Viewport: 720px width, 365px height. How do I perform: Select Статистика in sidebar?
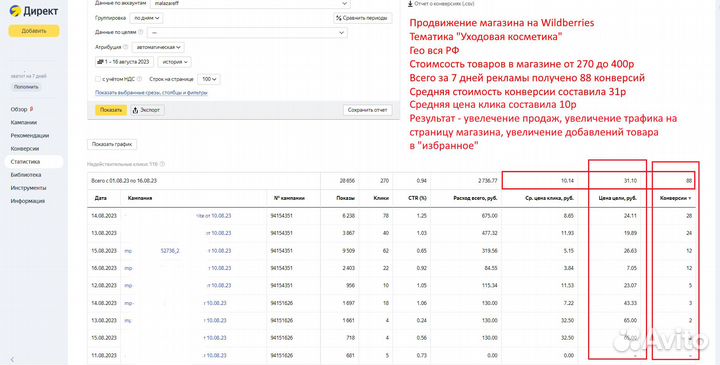pos(34,162)
